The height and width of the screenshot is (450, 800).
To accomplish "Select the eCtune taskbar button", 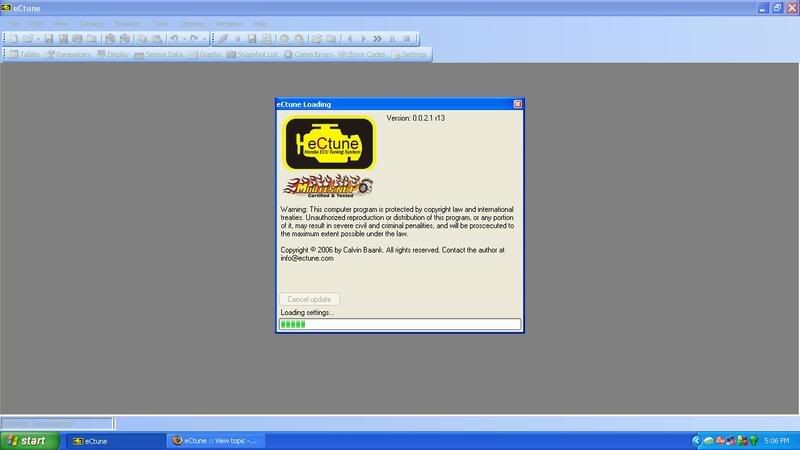I will coord(115,441).
